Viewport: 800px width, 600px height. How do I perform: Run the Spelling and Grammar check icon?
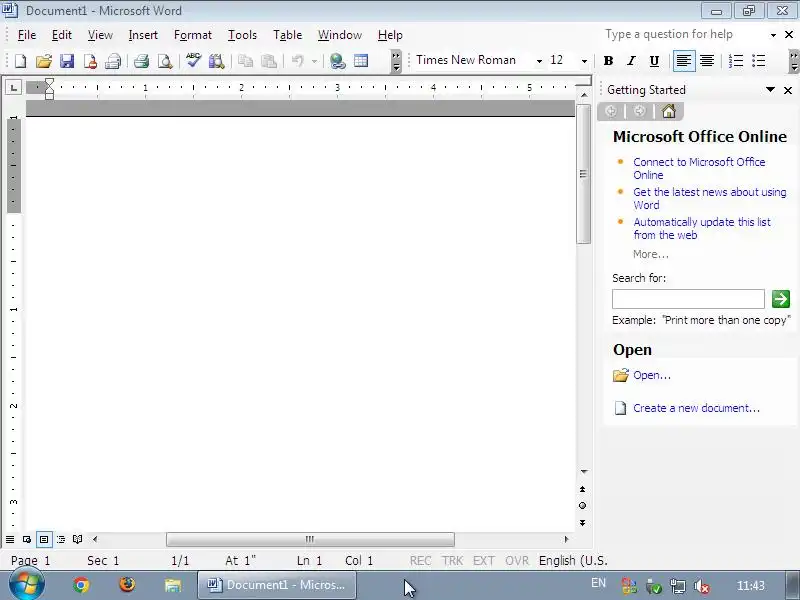(193, 61)
